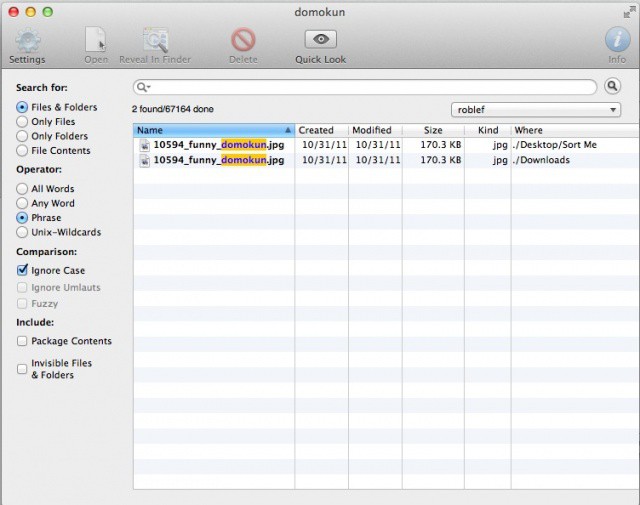This screenshot has height=505, width=640.
Task: Enable Invisible Files & Folders checkbox
Action: point(23,369)
